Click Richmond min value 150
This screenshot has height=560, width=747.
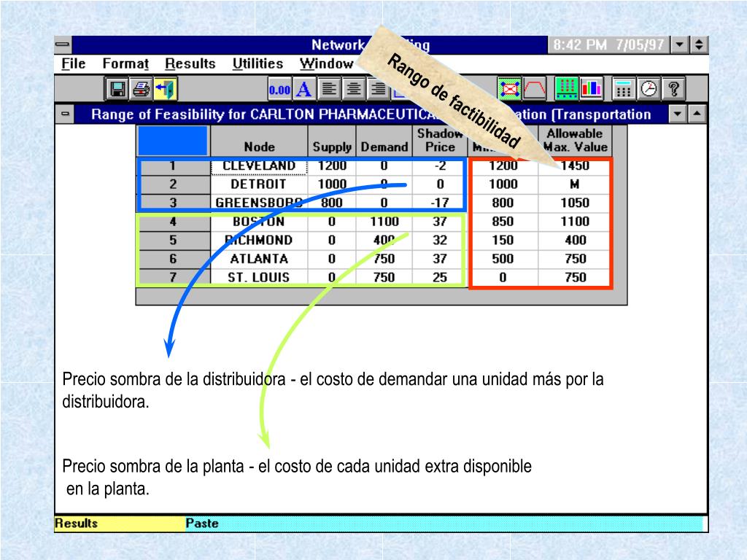point(503,240)
